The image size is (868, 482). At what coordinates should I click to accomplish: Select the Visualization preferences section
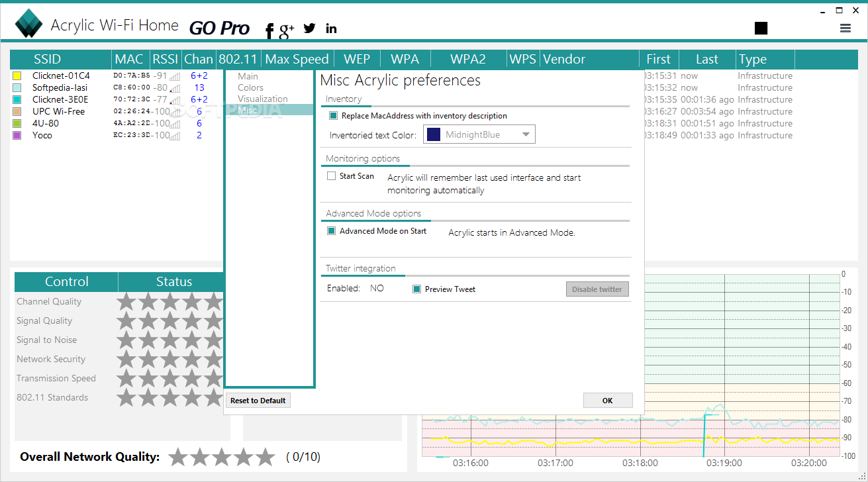point(263,99)
